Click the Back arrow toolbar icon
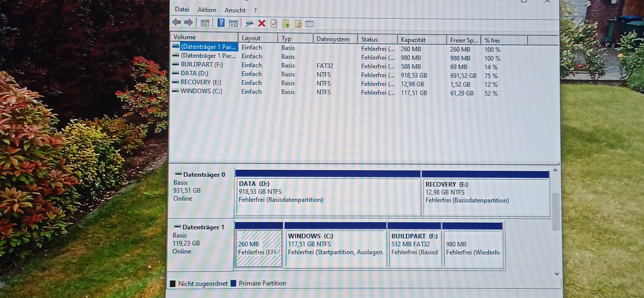The height and width of the screenshot is (298, 644). (176, 22)
